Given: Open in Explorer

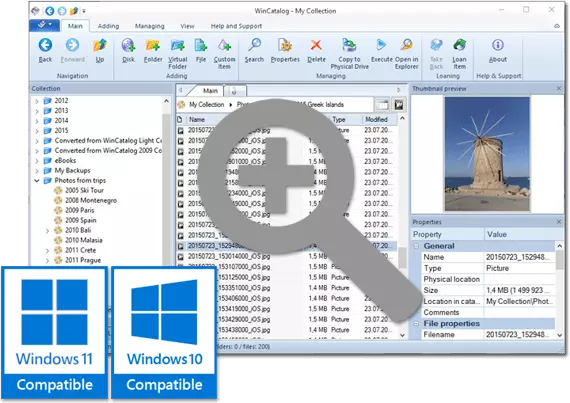Looking at the screenshot, I should 407,53.
